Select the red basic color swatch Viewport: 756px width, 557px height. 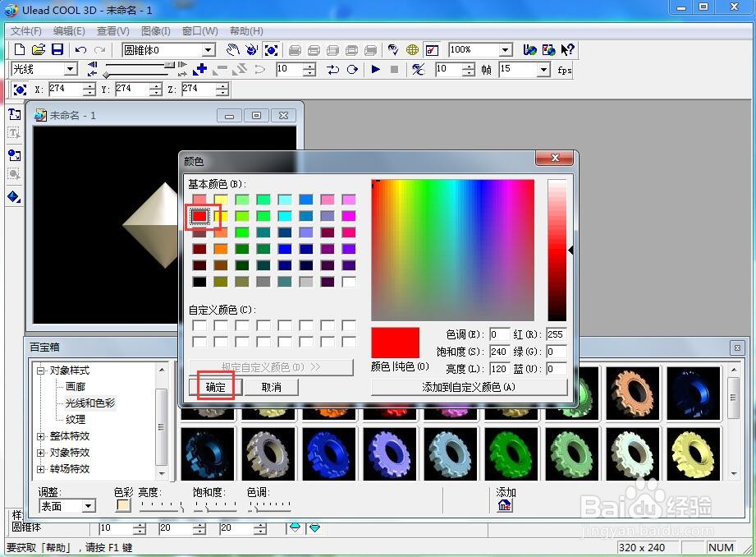tap(199, 216)
